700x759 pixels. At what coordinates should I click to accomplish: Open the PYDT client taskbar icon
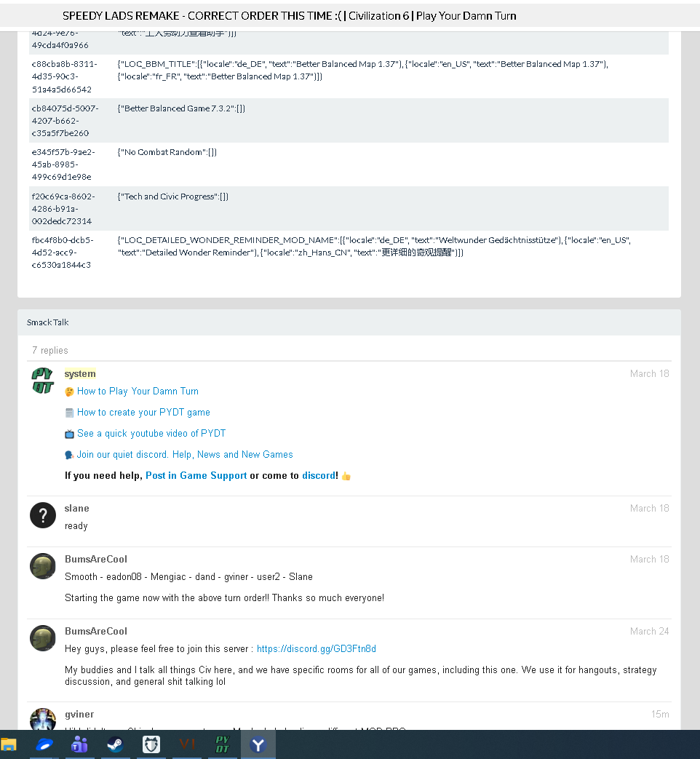click(x=222, y=744)
